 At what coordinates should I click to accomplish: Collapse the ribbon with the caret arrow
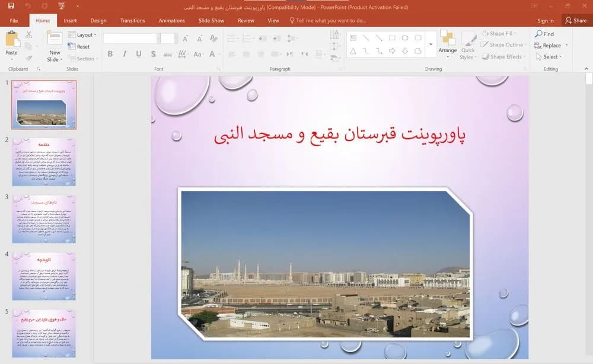click(586, 69)
